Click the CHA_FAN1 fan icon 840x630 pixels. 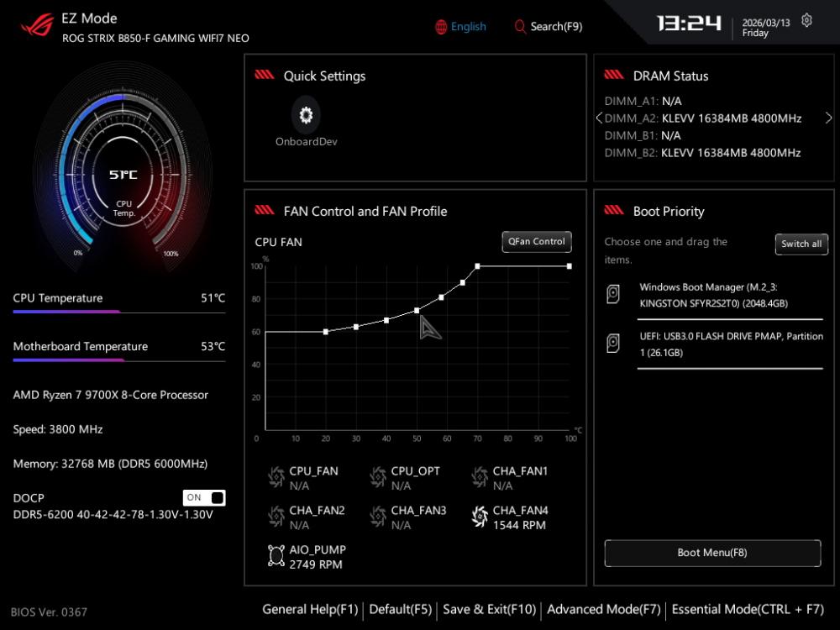pyautogui.click(x=480, y=478)
